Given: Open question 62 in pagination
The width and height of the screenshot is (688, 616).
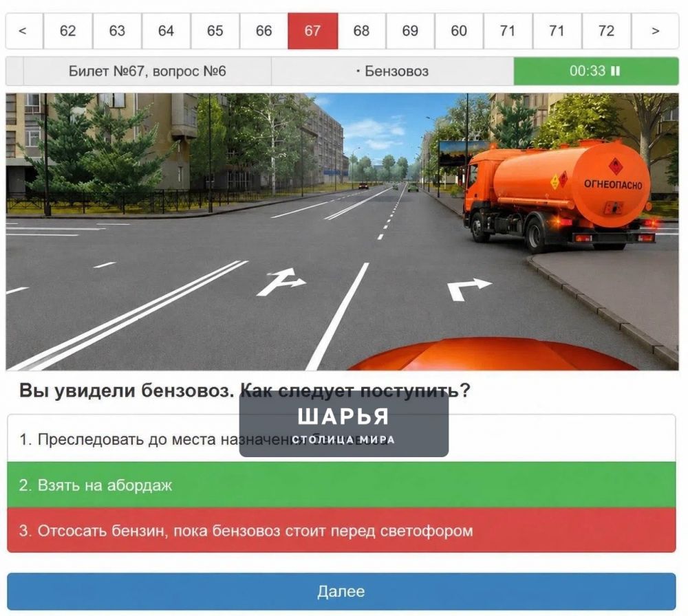Looking at the screenshot, I should tap(68, 31).
